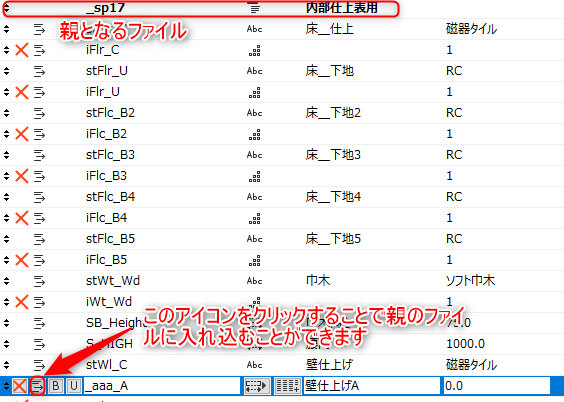
Task: Click the up-down reorder handle of _aaa_A row
Action: pos(6,386)
